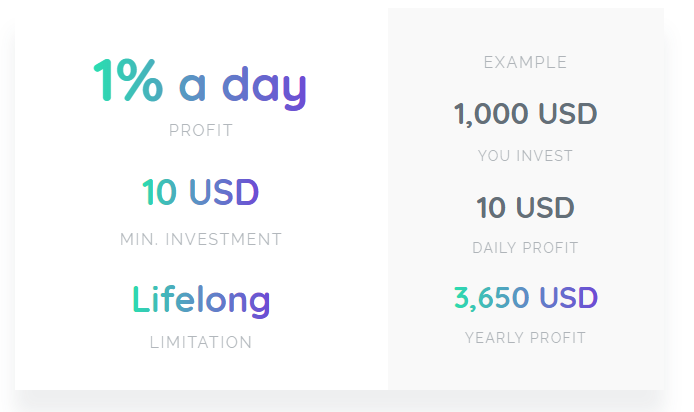Viewport: 694px width, 412px height.
Task: Select the gray "10 USD" daily profit value
Action: [525, 208]
